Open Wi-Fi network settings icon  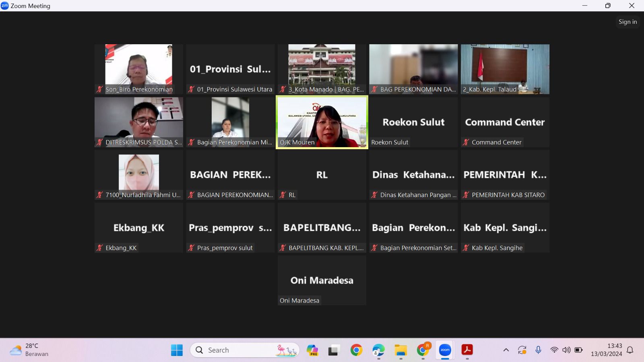click(554, 350)
